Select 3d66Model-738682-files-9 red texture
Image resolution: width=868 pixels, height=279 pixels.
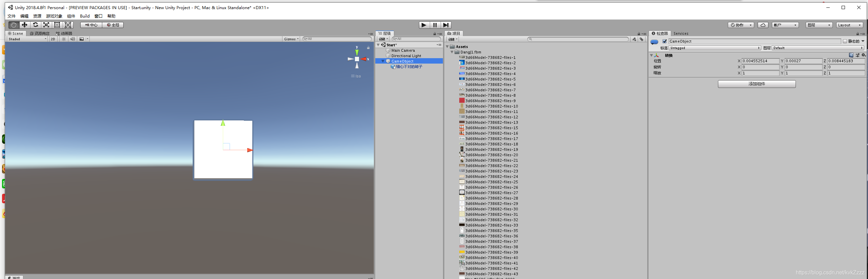488,101
